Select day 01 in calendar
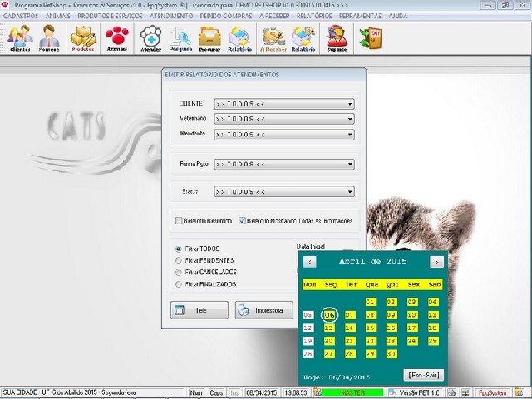This screenshot has height=399, width=532. [370, 302]
